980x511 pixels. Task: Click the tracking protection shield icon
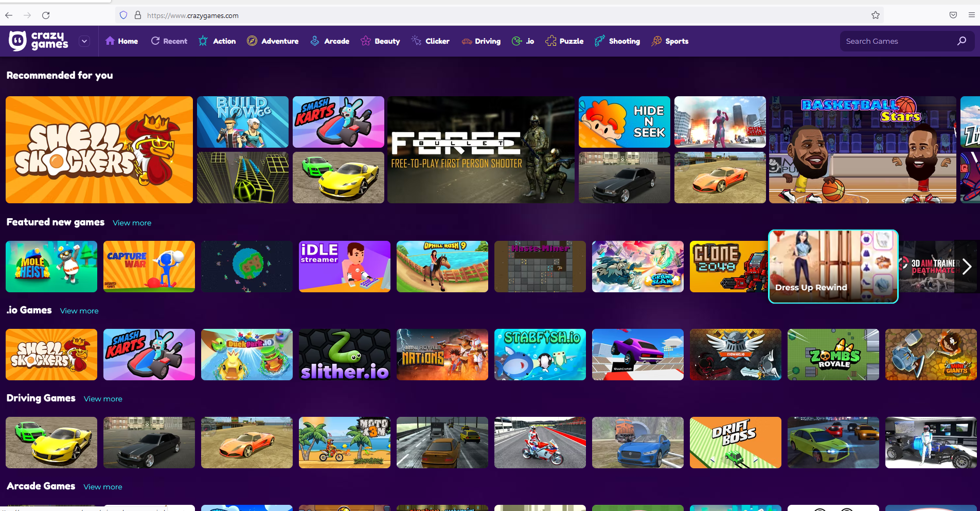(123, 15)
